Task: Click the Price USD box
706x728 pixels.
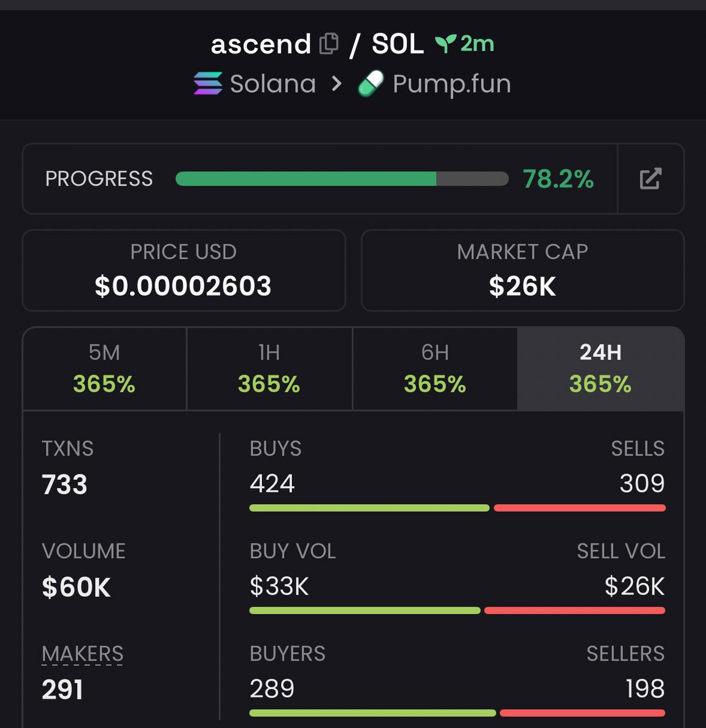Action: (x=184, y=271)
